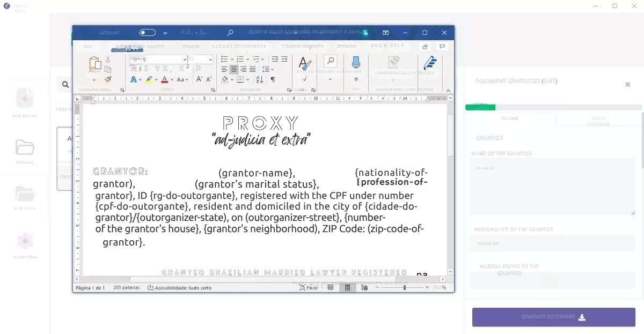Adjust the zoom slider at bottom right
The image size is (644, 334).
click(x=404, y=287)
